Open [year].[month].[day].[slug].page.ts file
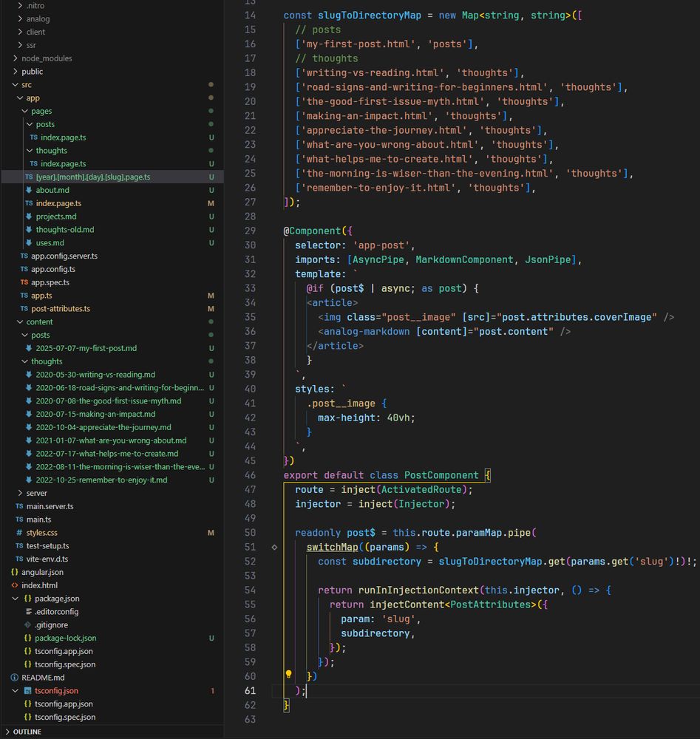 pos(93,177)
